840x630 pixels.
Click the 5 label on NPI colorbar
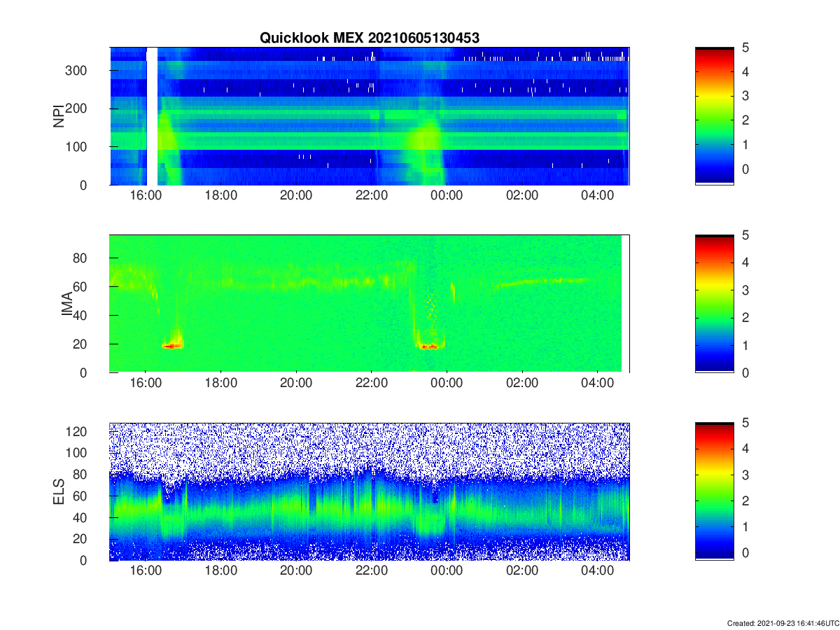[x=745, y=48]
